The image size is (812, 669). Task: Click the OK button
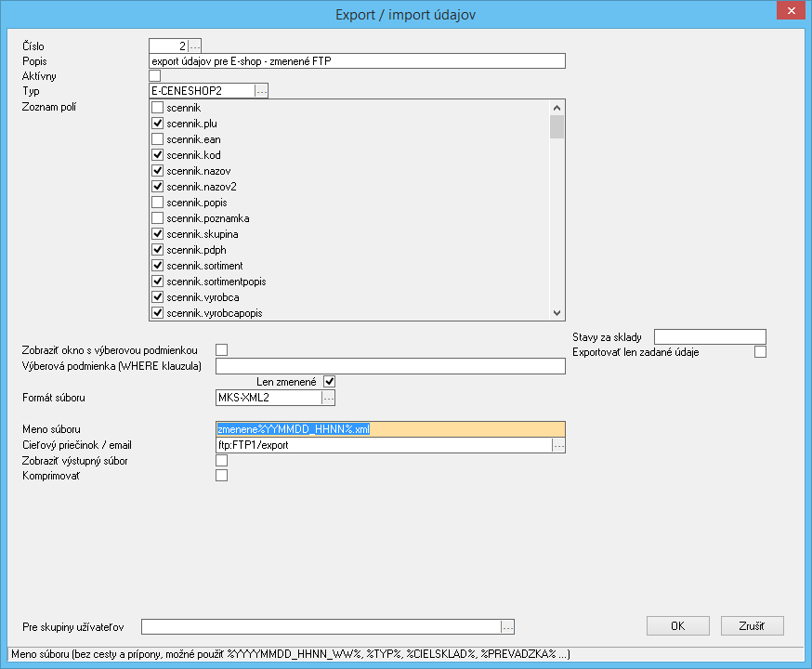point(677,626)
